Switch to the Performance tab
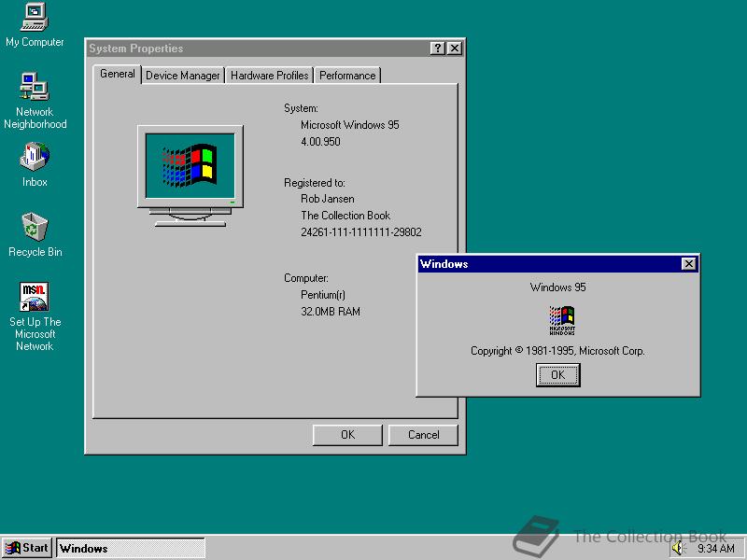 347,76
